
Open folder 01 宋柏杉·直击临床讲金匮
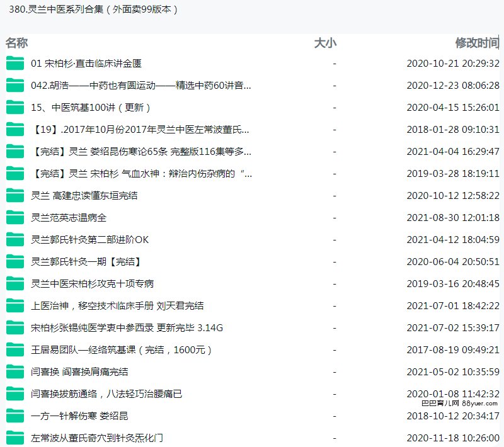(x=86, y=63)
